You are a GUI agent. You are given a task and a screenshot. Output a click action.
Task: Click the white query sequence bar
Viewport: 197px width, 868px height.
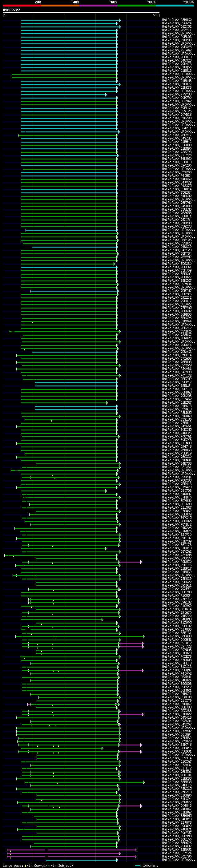tap(81, 13)
